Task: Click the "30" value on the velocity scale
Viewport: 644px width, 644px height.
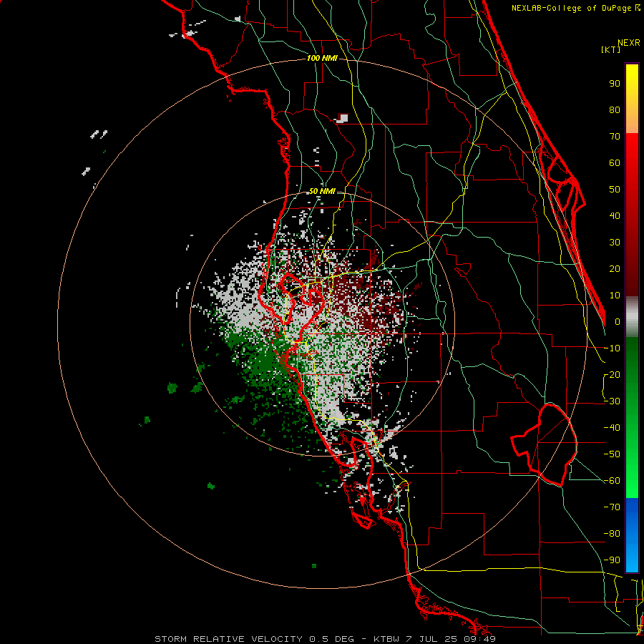Action: [615, 243]
